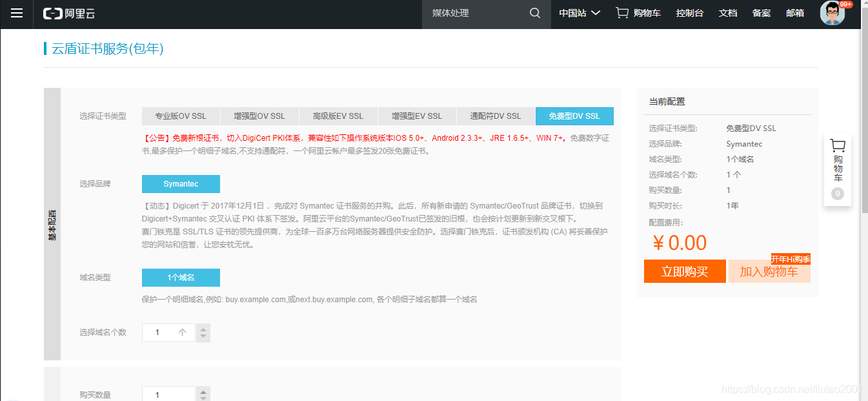Click the 域名类型 field label
Image resolution: width=868 pixels, height=401 pixels.
click(95, 278)
